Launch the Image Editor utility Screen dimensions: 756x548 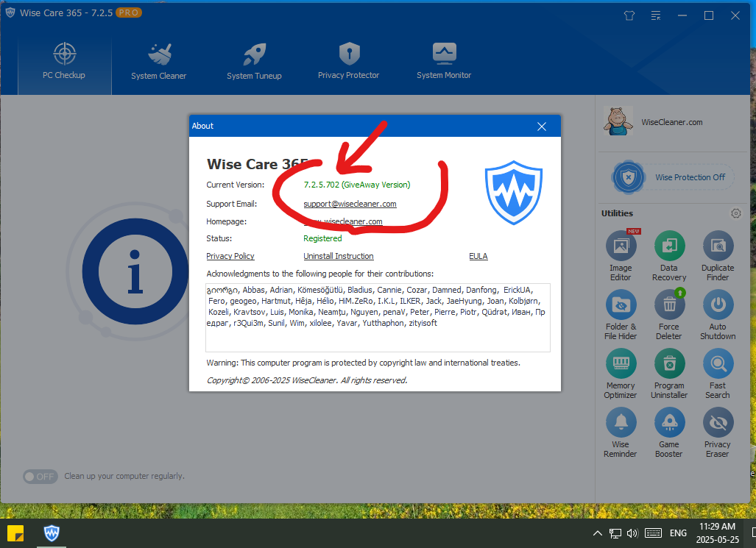click(621, 255)
